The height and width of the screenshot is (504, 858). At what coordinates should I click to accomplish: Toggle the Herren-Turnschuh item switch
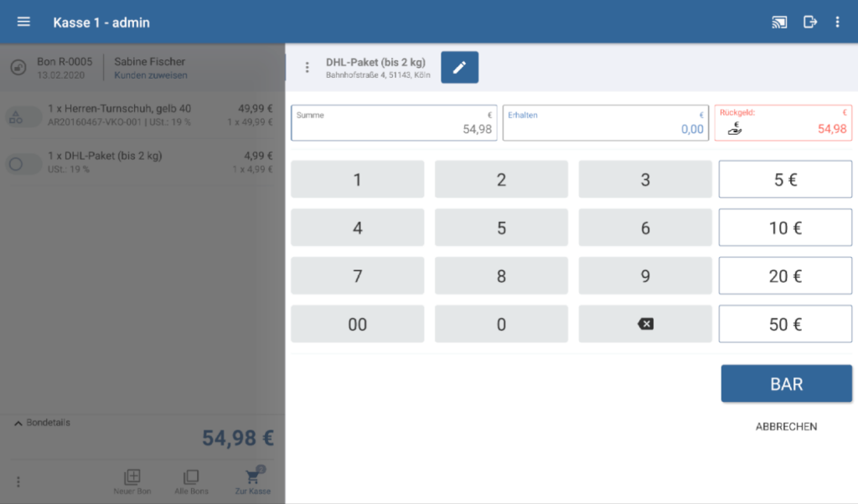[x=23, y=117]
